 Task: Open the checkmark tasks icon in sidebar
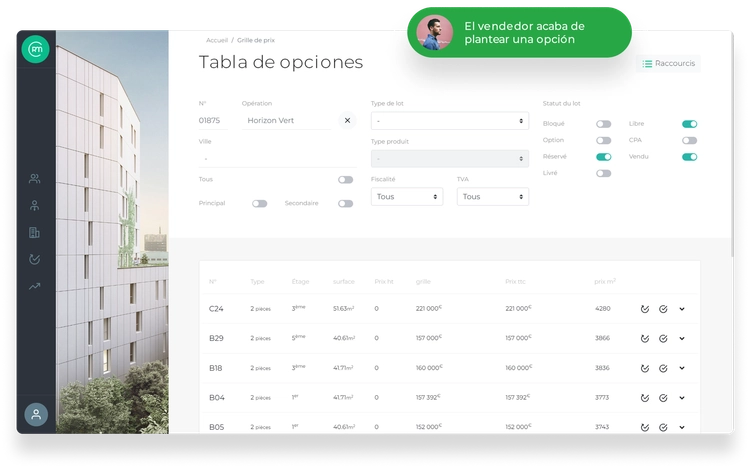35,260
